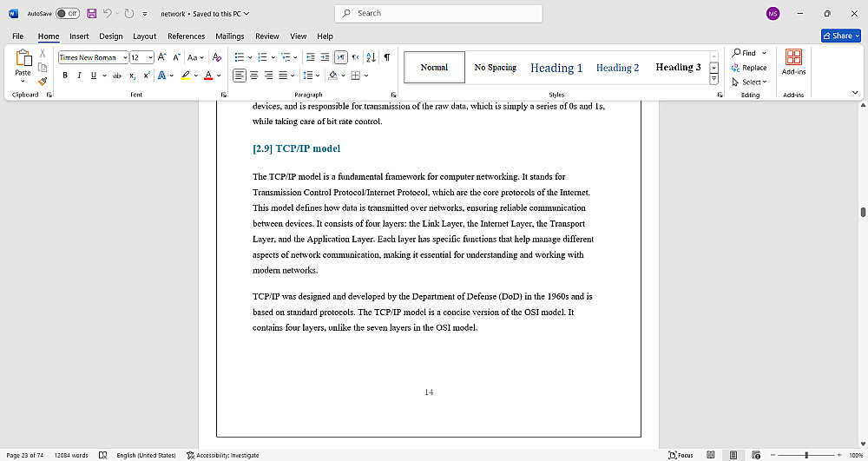Toggle Bold formatting
868x461 pixels.
(x=65, y=76)
